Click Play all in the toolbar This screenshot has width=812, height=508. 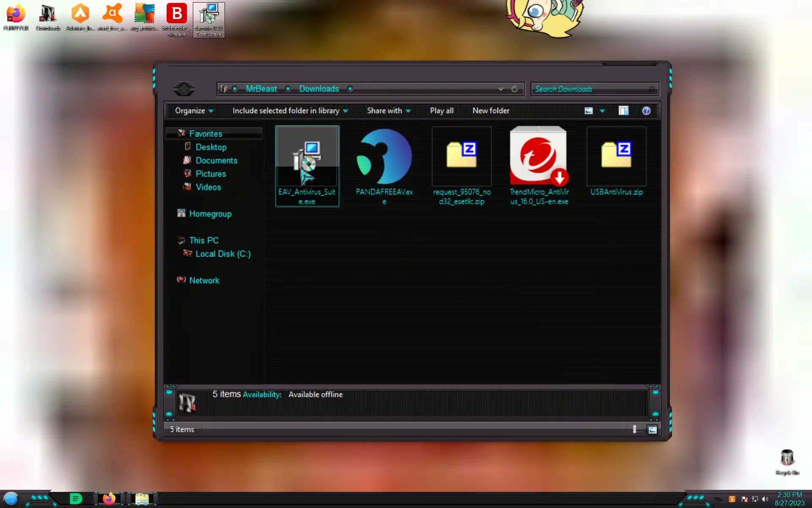point(442,111)
